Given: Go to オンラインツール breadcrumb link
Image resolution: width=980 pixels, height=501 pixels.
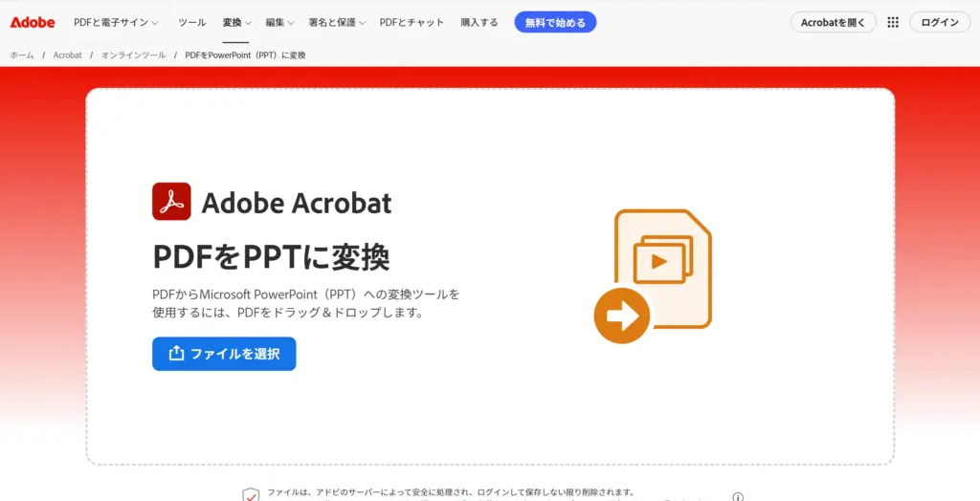Looking at the screenshot, I should [x=134, y=54].
